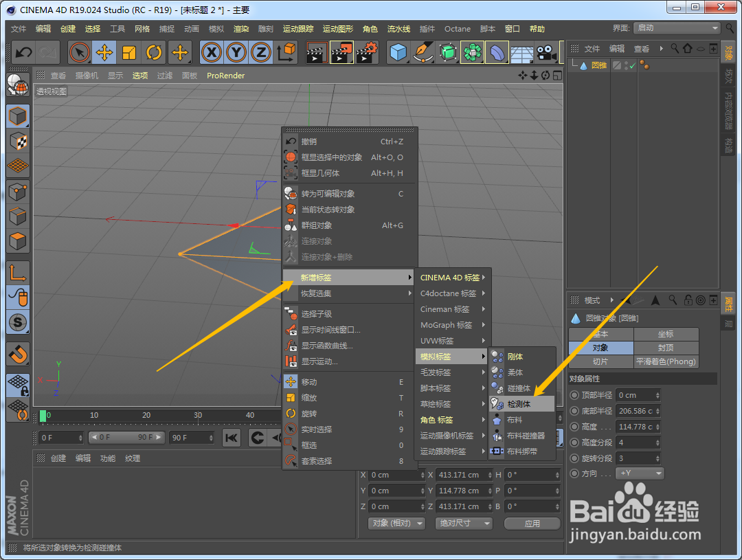
Task: Select Polygons mode orange cube icon
Action: (18, 241)
